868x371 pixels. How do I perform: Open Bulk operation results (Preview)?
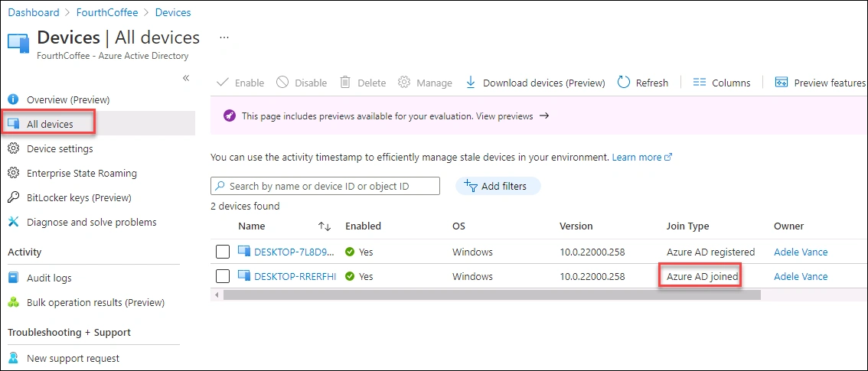click(96, 302)
